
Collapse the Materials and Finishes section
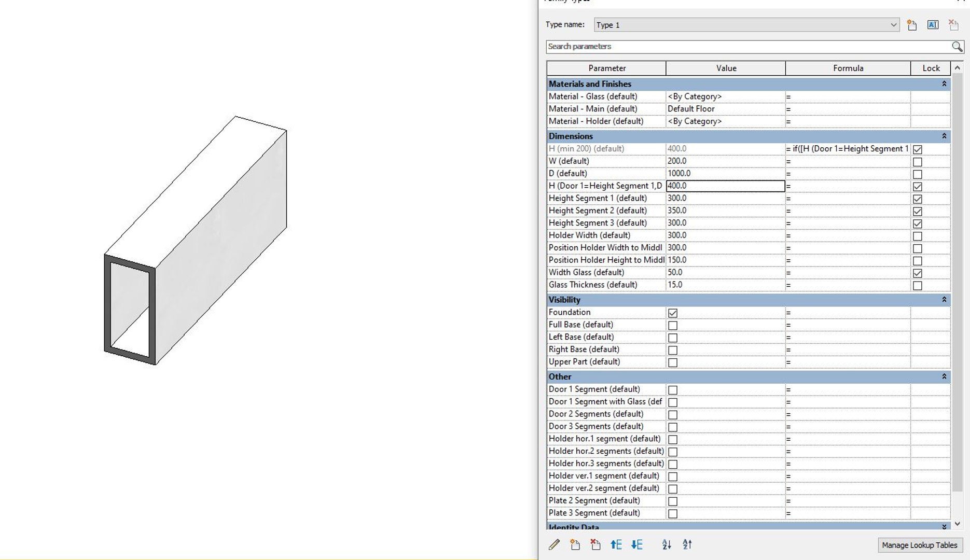point(944,84)
